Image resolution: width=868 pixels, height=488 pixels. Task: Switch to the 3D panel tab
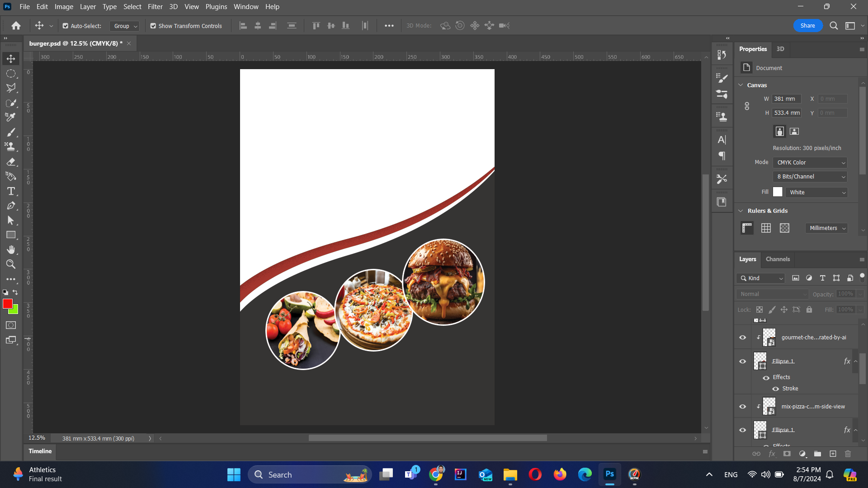click(780, 49)
